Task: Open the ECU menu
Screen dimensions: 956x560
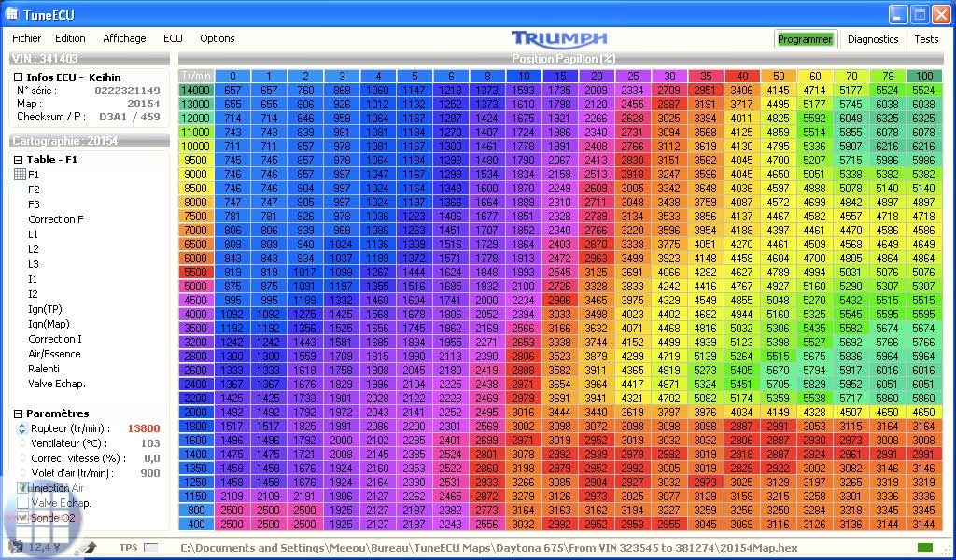Action: tap(173, 38)
